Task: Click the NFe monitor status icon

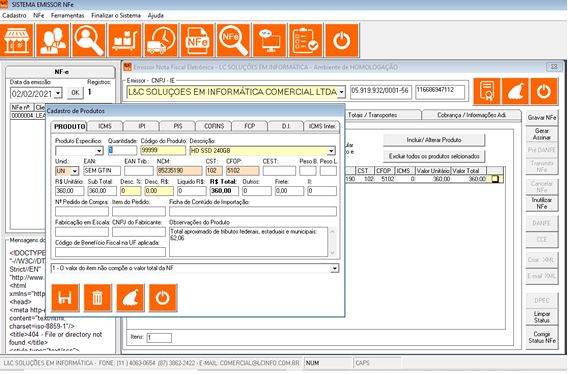Action: 270,41
